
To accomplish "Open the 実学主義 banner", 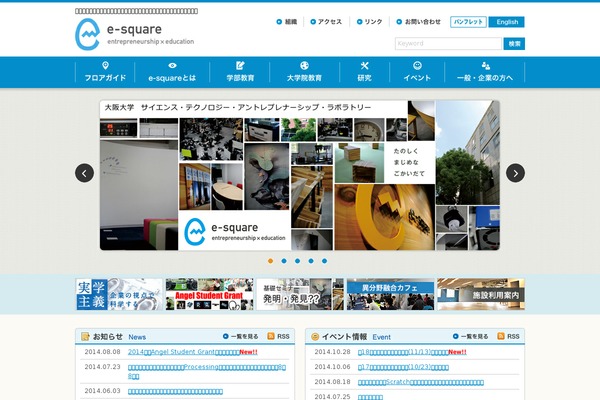I will pyautogui.click(x=119, y=294).
